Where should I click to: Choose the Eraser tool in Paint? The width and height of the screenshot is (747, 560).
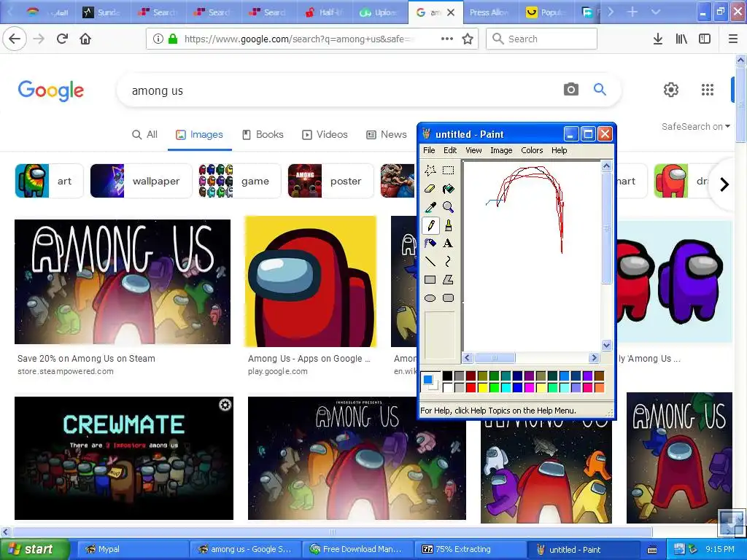430,189
